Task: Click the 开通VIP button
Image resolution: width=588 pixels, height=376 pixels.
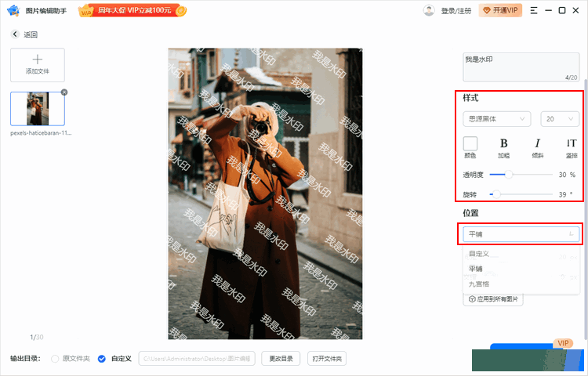Action: pos(500,10)
